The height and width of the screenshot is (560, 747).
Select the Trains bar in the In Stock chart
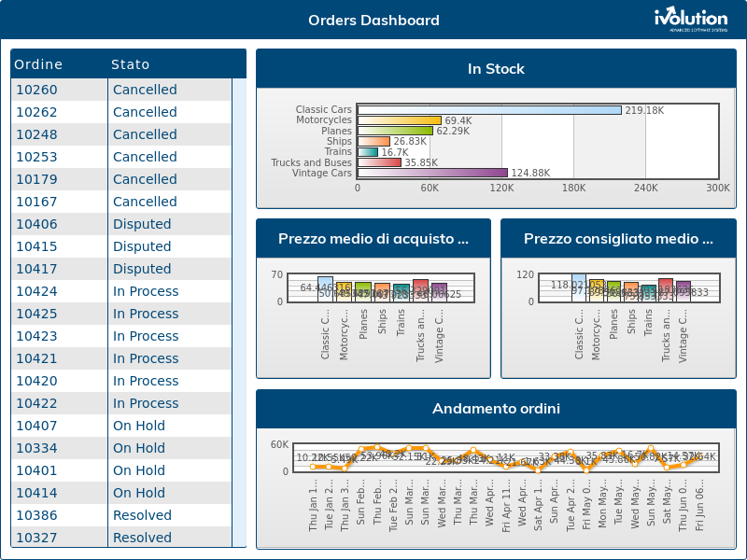(x=367, y=150)
